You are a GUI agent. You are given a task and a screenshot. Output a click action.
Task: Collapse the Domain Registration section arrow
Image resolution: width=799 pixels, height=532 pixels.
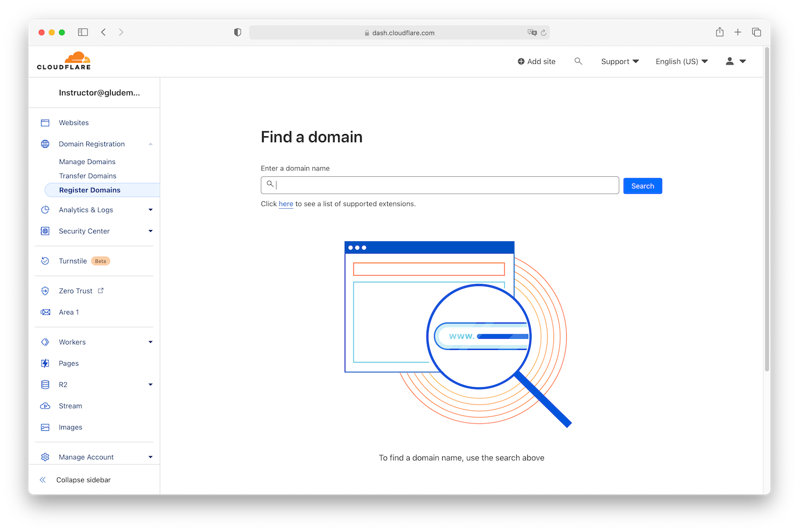pos(151,144)
